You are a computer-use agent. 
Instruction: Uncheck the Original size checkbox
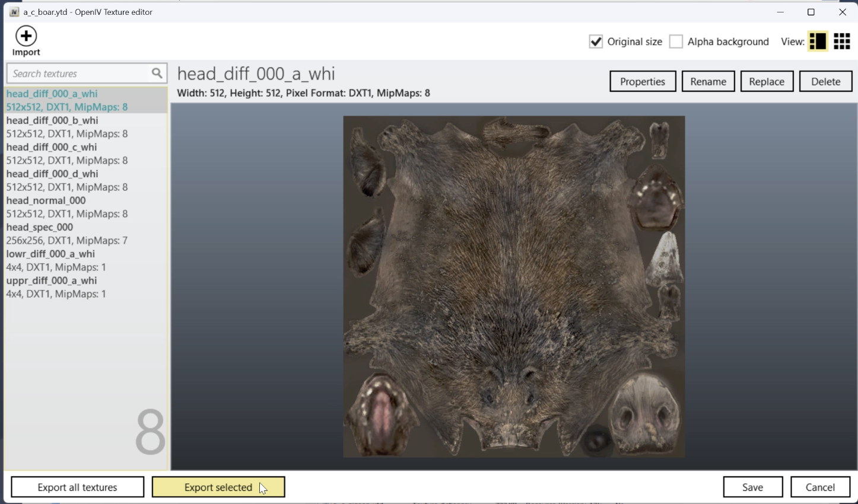click(596, 42)
